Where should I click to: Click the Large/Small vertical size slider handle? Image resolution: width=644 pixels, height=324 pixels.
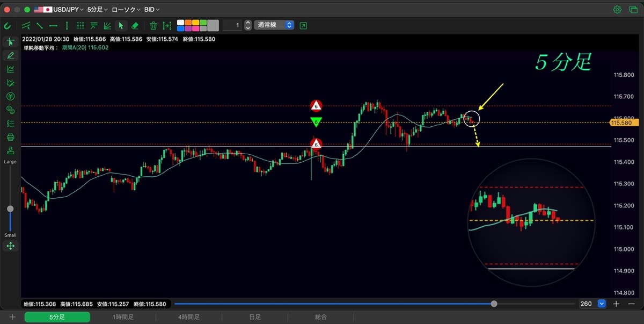10,208
